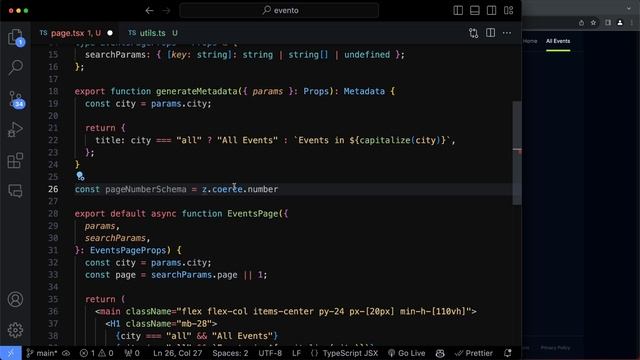Click 'searchParams.page' on line 33
This screenshot has height=360, width=640.
point(194,275)
